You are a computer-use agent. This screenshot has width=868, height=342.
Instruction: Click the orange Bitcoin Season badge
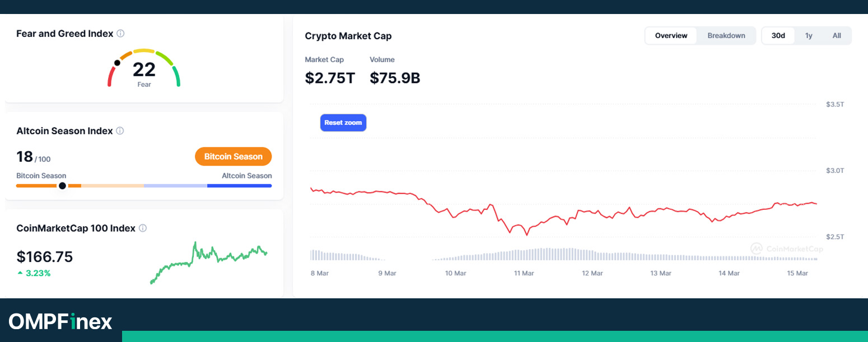233,157
